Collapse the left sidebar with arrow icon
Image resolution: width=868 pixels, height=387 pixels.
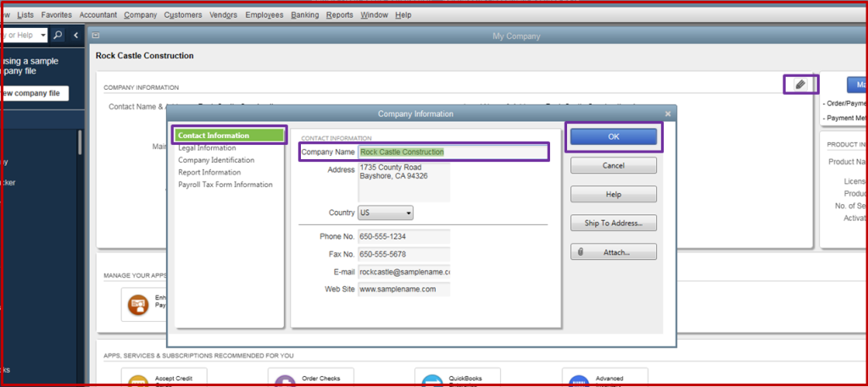[x=75, y=36]
